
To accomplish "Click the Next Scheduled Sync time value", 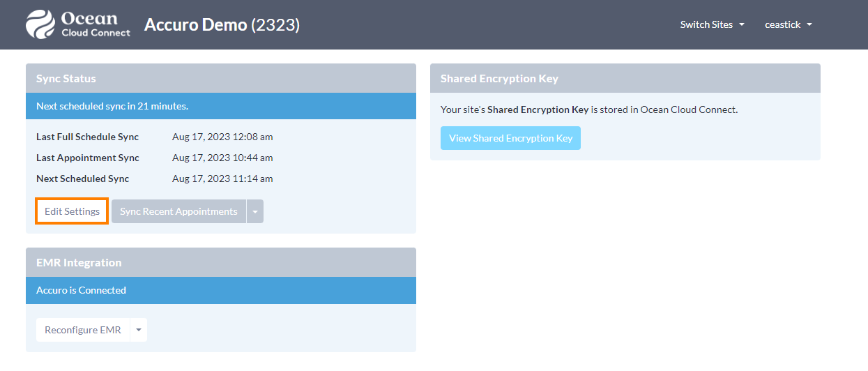I will click(x=222, y=179).
